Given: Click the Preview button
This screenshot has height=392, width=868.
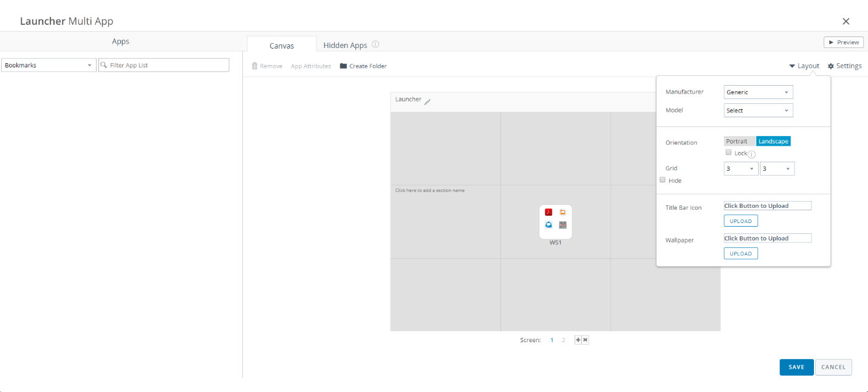Looking at the screenshot, I should click(x=844, y=42).
